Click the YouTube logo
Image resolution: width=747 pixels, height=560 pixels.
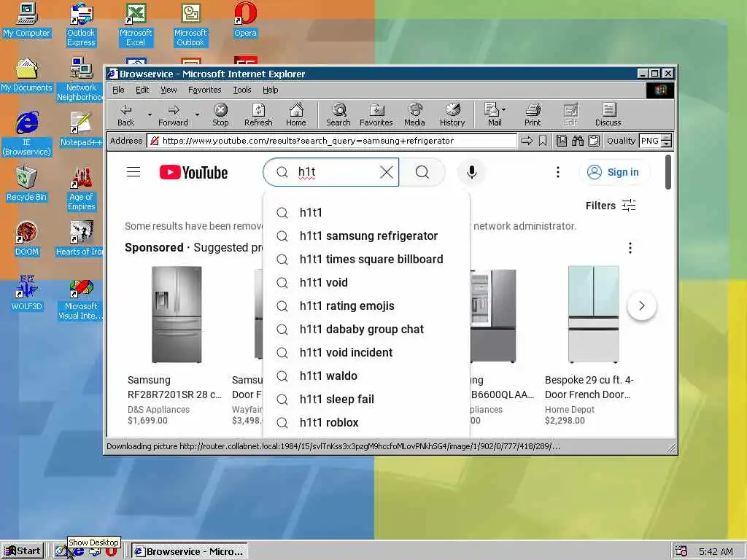point(193,172)
